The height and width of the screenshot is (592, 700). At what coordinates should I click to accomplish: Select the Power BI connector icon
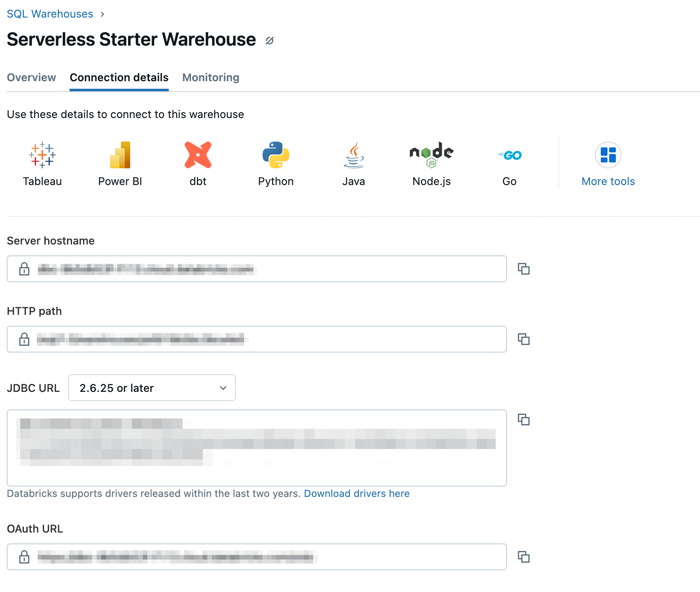[x=120, y=155]
